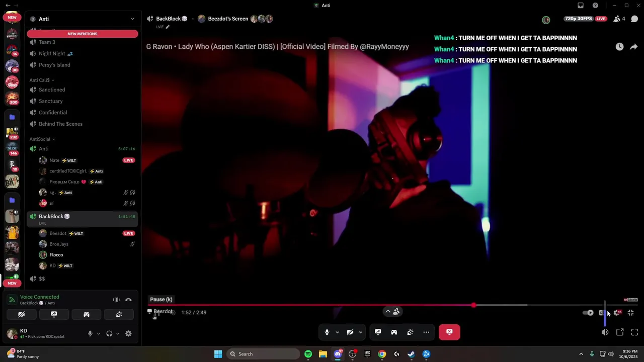644x362 pixels.
Task: Open input device menu beside sidebar microphone
Action: click(98, 333)
